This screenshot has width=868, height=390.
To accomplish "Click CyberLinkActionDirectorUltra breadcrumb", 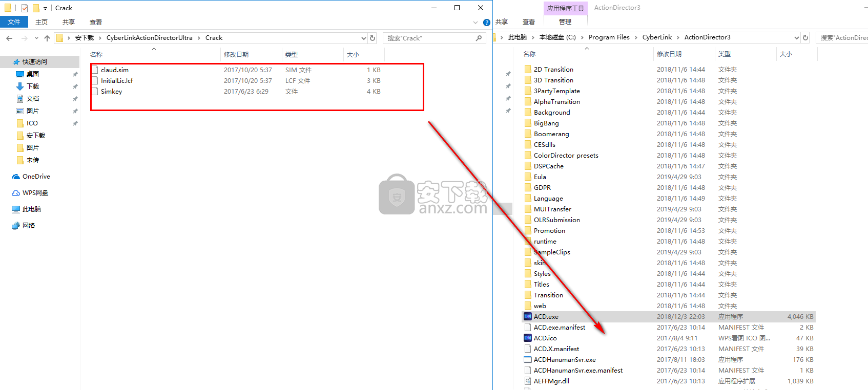I will [150, 38].
